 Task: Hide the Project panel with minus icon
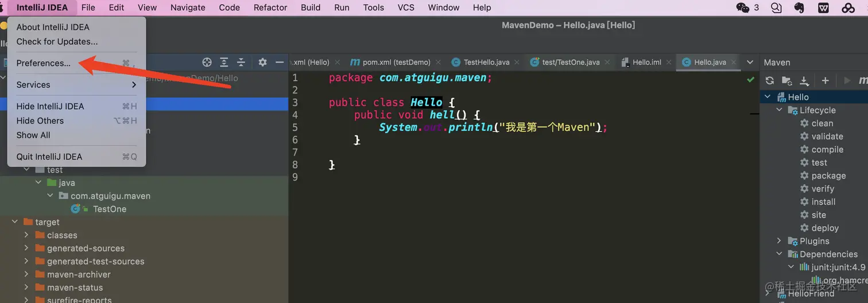pos(280,63)
